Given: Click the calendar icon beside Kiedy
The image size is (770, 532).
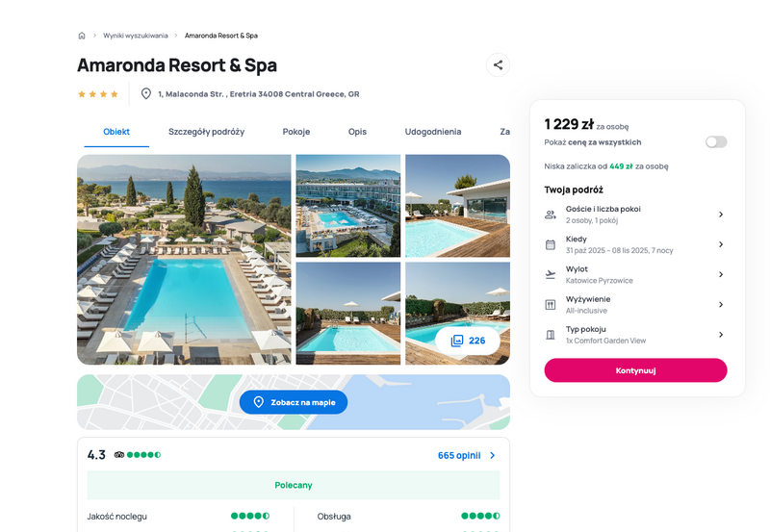Looking at the screenshot, I should pos(551,244).
